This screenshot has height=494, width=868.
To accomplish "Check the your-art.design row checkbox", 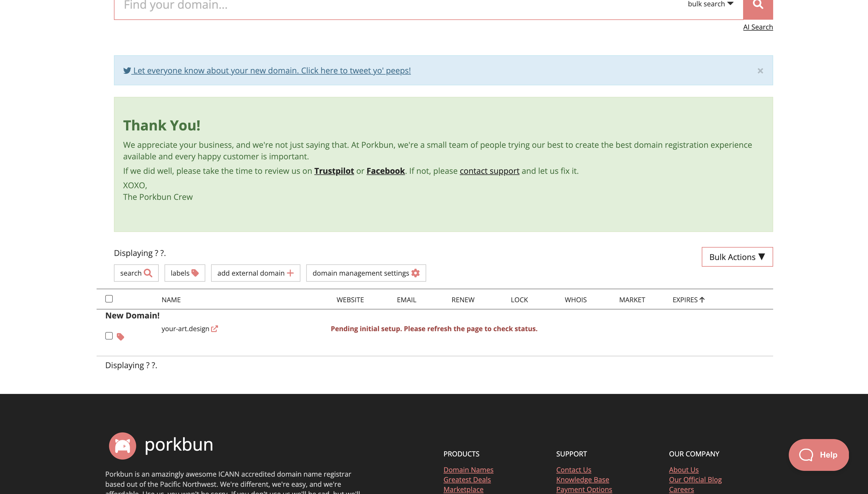I will (109, 336).
